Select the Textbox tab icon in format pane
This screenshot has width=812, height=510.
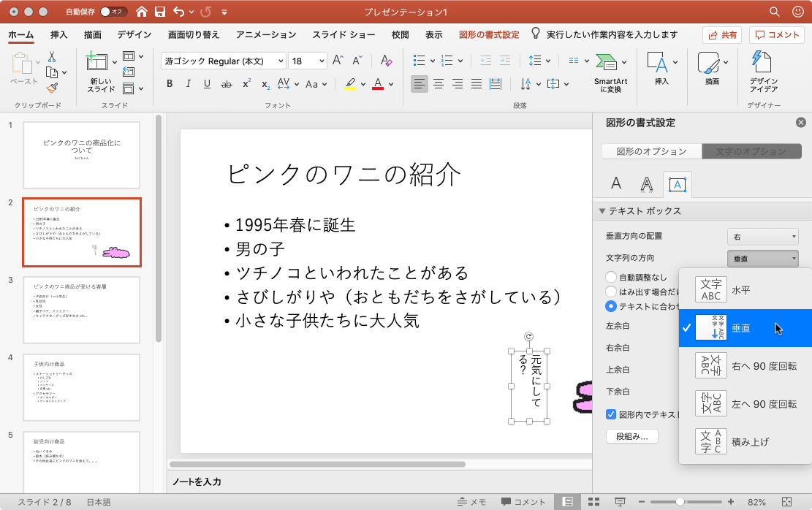[677, 185]
